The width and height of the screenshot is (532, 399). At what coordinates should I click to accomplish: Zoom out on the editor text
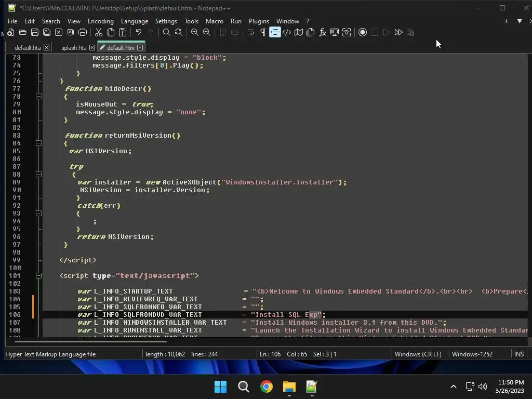pos(206,32)
